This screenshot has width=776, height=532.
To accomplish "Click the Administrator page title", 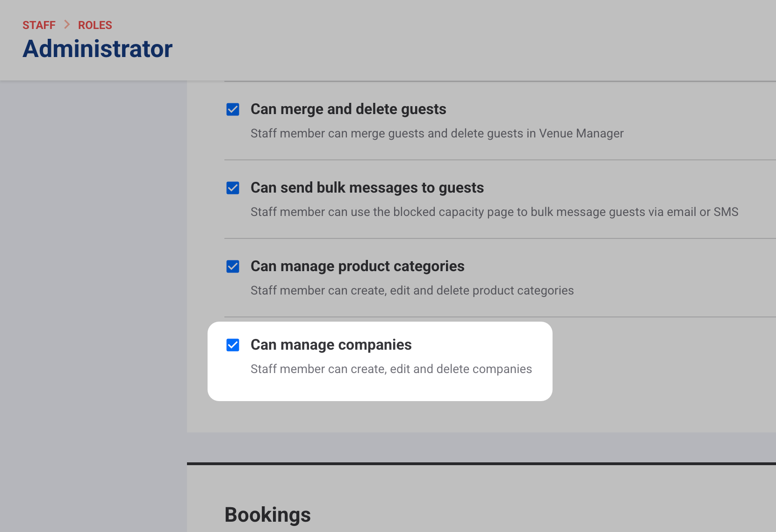I will pos(98,49).
